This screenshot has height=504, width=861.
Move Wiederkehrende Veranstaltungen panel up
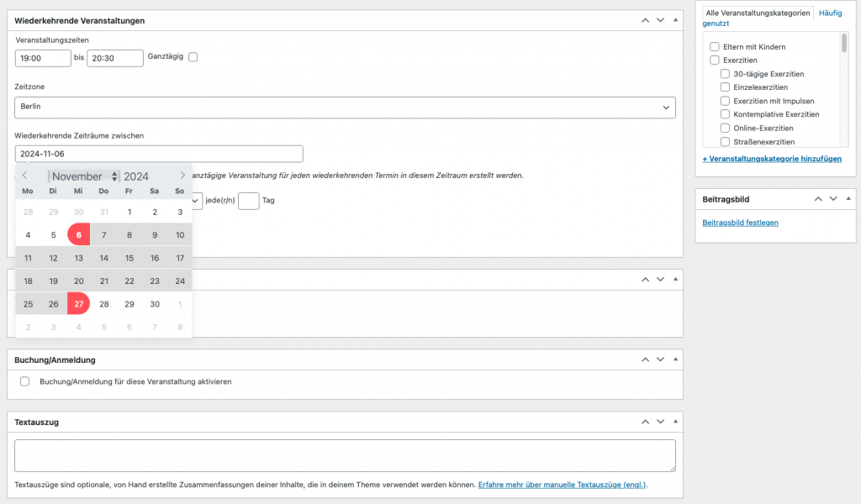645,20
